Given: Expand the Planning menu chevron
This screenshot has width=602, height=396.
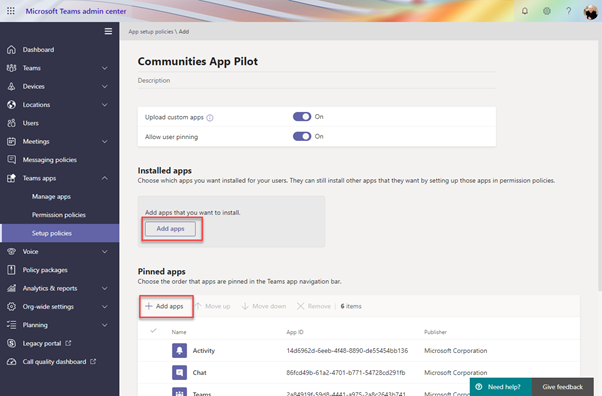Looking at the screenshot, I should (104, 325).
